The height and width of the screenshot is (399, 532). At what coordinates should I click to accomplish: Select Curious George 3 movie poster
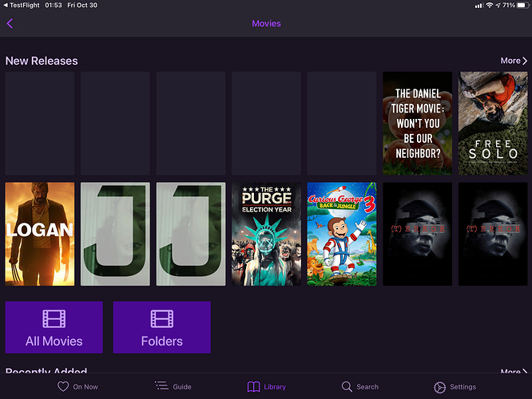342,234
